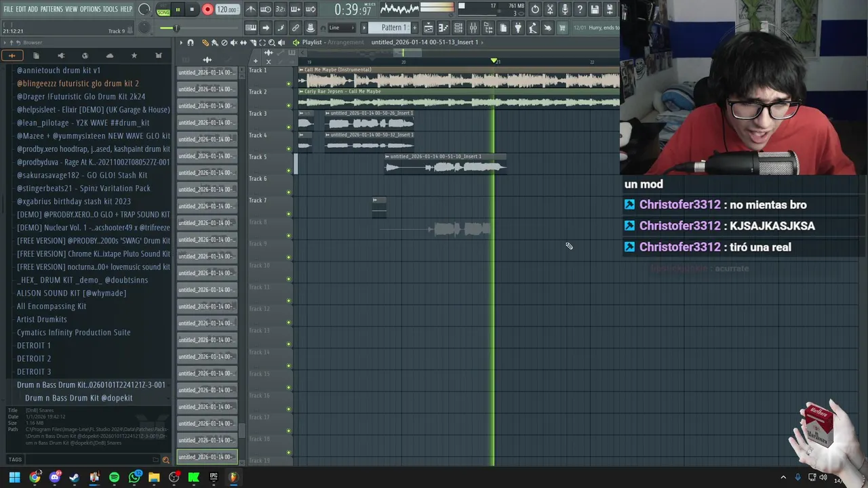Click the Windows Start button
The image size is (868, 488).
tap(14, 477)
